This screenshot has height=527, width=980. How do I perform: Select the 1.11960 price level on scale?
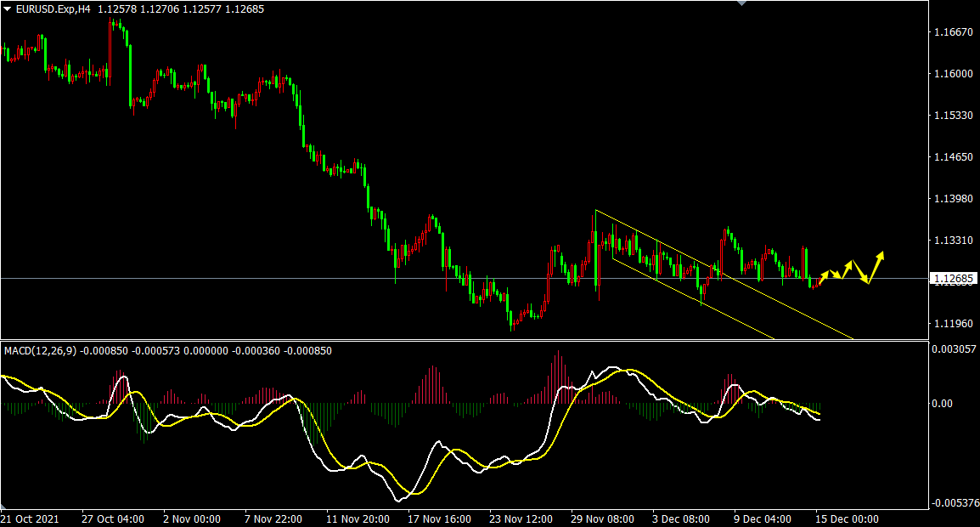pyautogui.click(x=952, y=324)
